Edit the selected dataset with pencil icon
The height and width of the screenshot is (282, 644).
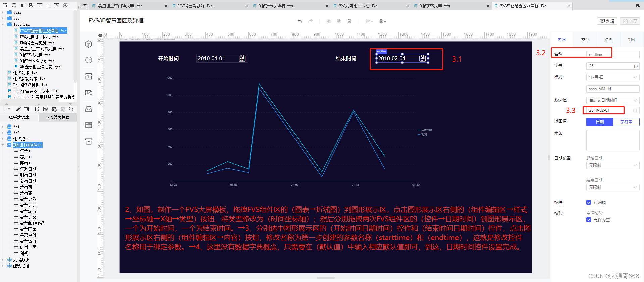coord(18,109)
